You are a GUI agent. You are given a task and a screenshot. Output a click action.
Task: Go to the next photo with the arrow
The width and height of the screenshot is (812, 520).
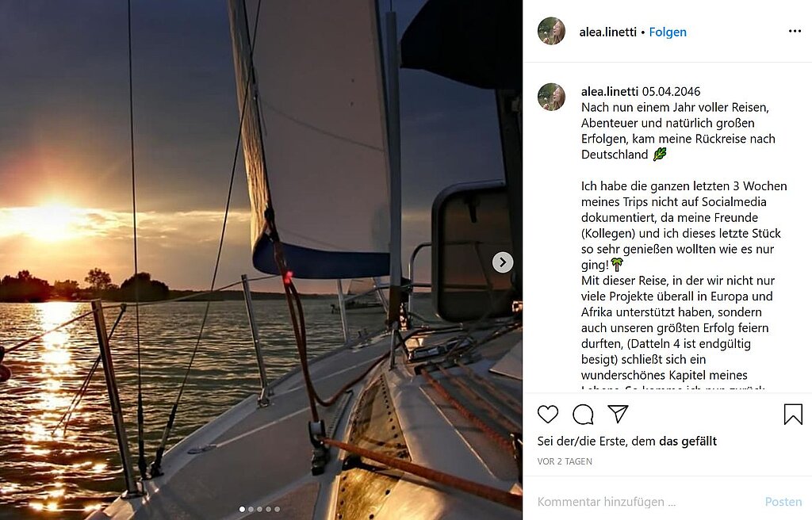coord(503,262)
